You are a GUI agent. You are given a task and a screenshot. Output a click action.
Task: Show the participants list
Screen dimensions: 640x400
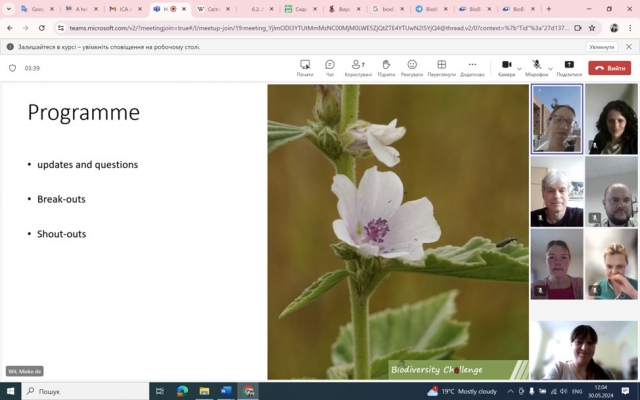point(357,66)
